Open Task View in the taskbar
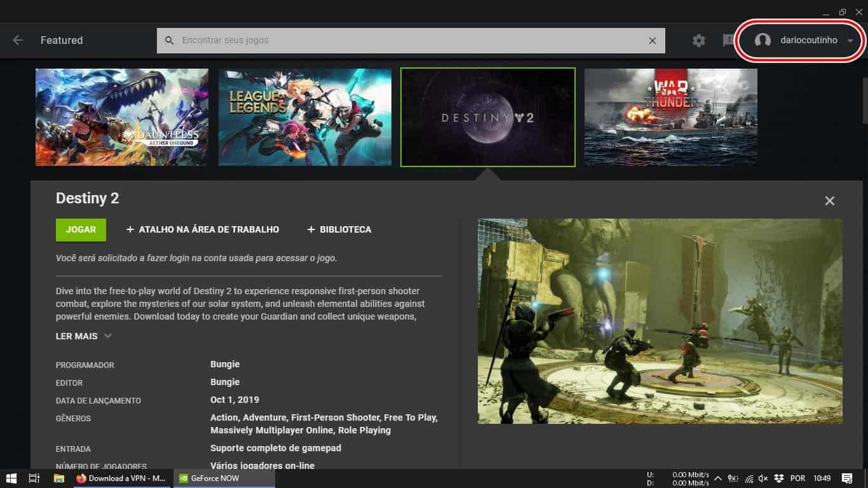 (x=34, y=478)
